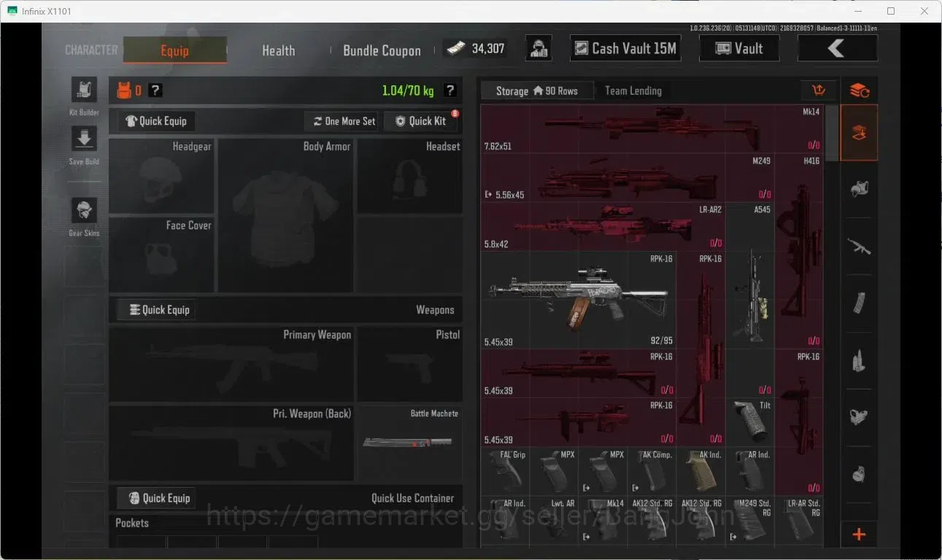Open the Bundle Coupon tab

(x=382, y=50)
